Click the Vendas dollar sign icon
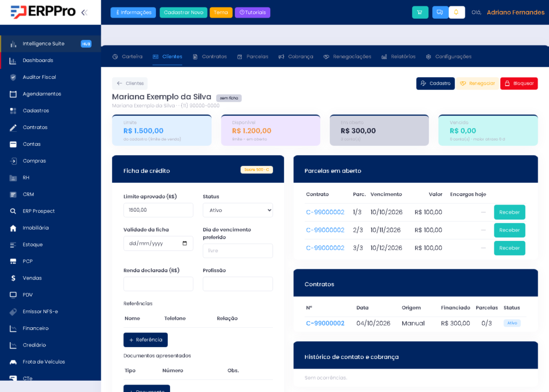Image resolution: width=549 pixels, height=392 pixels. [13, 278]
